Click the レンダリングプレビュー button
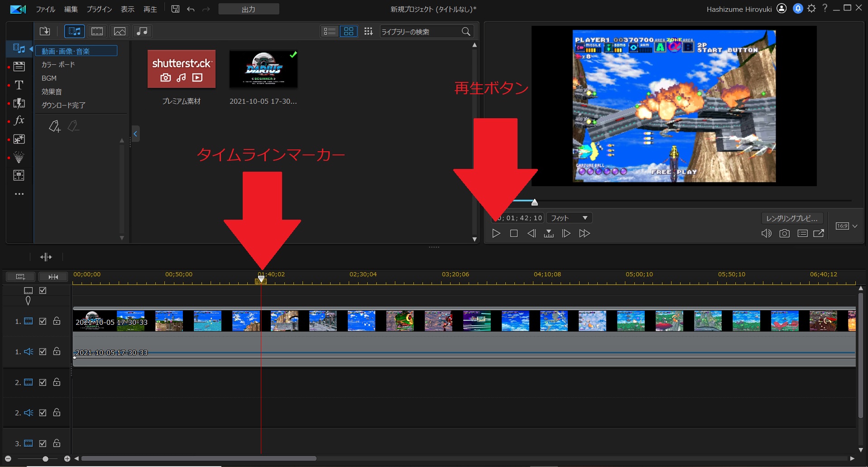Viewport: 868px width, 467px height. click(792, 218)
